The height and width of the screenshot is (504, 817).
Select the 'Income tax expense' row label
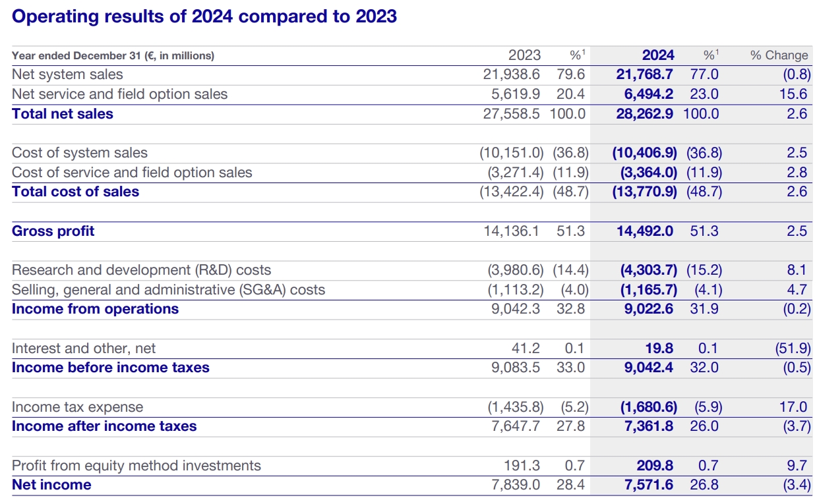click(77, 407)
